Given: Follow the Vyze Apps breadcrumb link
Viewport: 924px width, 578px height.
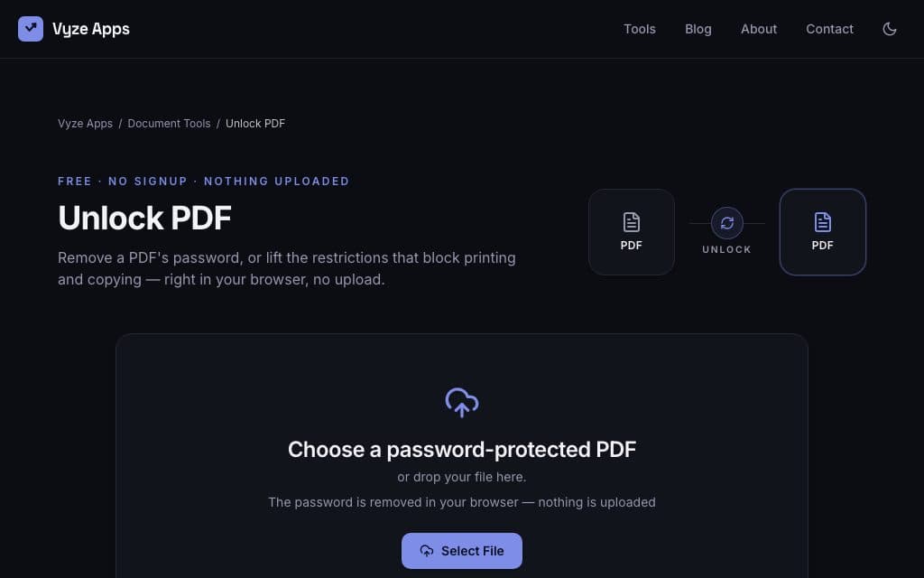Looking at the screenshot, I should (85, 123).
